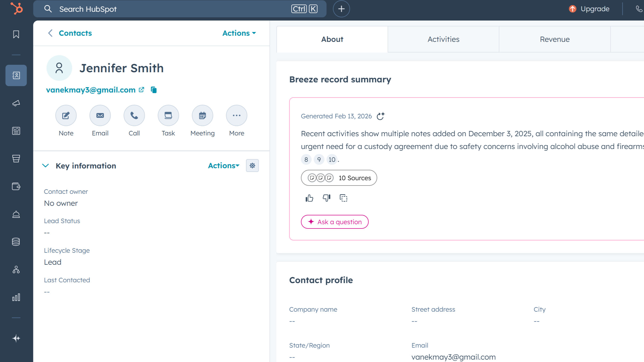644x362 pixels.
Task: Create a Task using the task icon
Action: point(168,115)
